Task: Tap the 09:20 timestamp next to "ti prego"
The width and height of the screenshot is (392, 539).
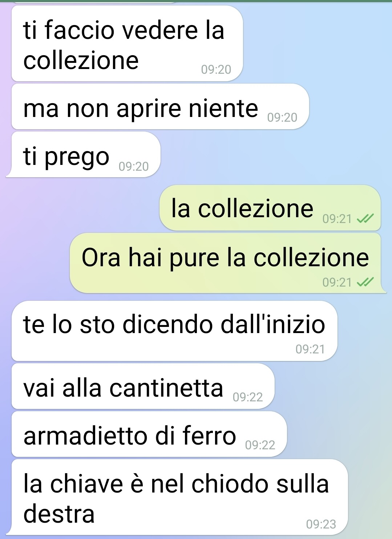Action: [x=134, y=166]
